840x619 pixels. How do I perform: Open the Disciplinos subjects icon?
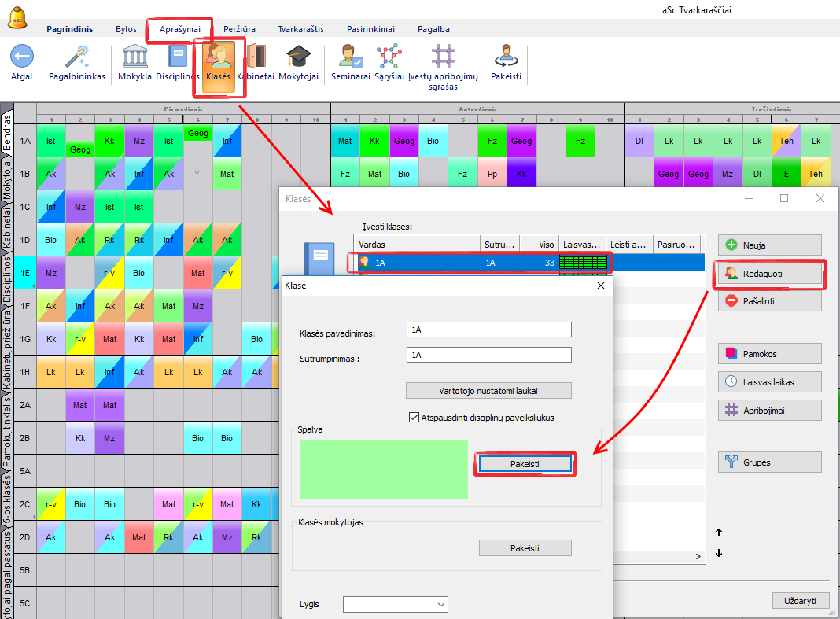[178, 57]
